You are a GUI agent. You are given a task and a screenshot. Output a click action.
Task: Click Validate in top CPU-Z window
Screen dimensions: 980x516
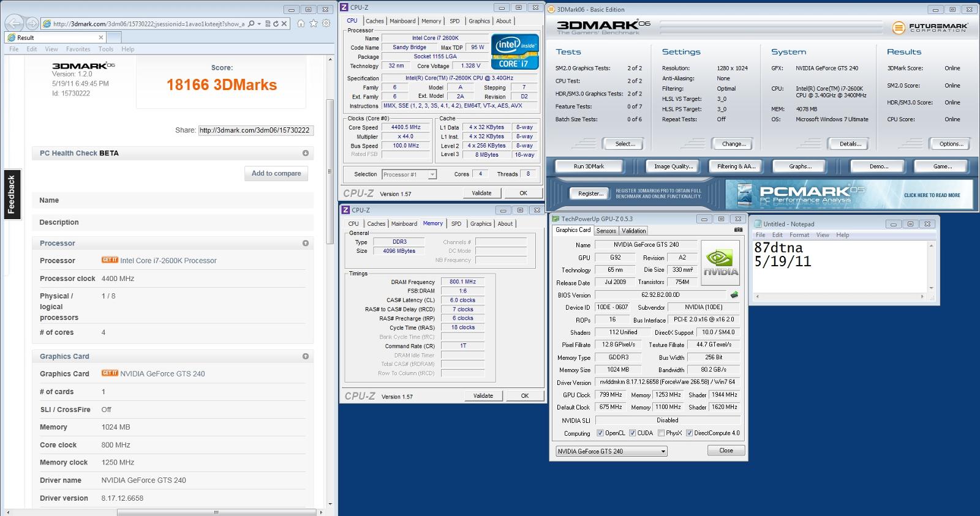click(x=481, y=193)
